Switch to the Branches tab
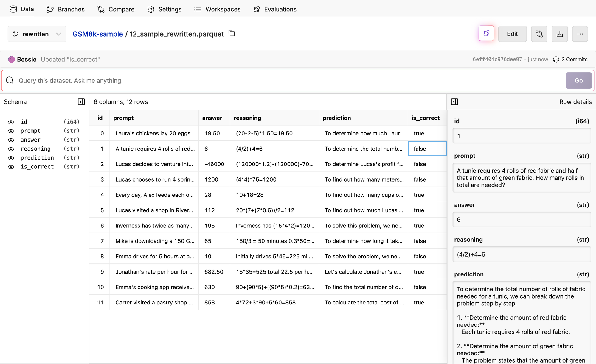 66,9
